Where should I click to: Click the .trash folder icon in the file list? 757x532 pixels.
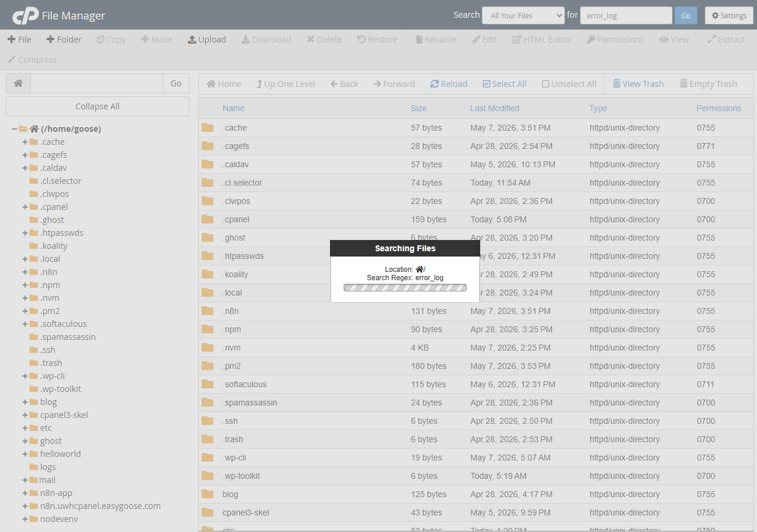coord(208,439)
